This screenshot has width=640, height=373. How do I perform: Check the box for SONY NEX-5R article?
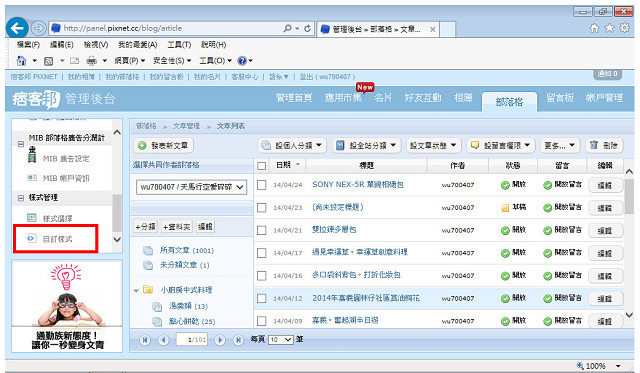pyautogui.click(x=262, y=185)
